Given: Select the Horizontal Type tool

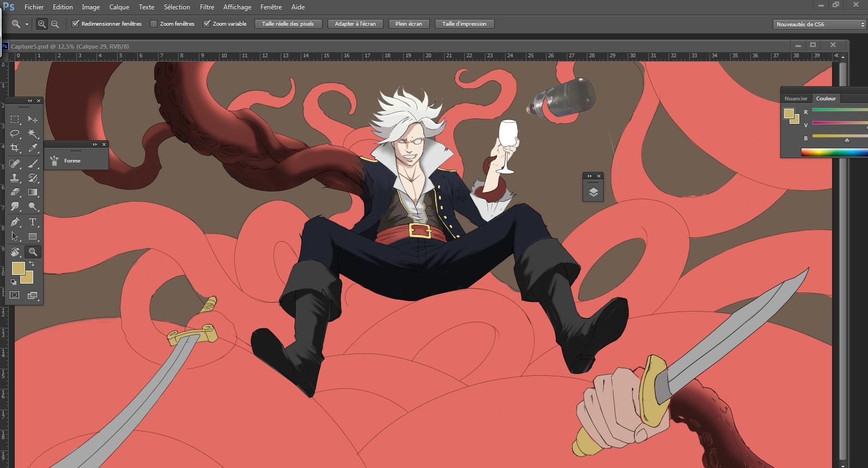Looking at the screenshot, I should coord(33,222).
